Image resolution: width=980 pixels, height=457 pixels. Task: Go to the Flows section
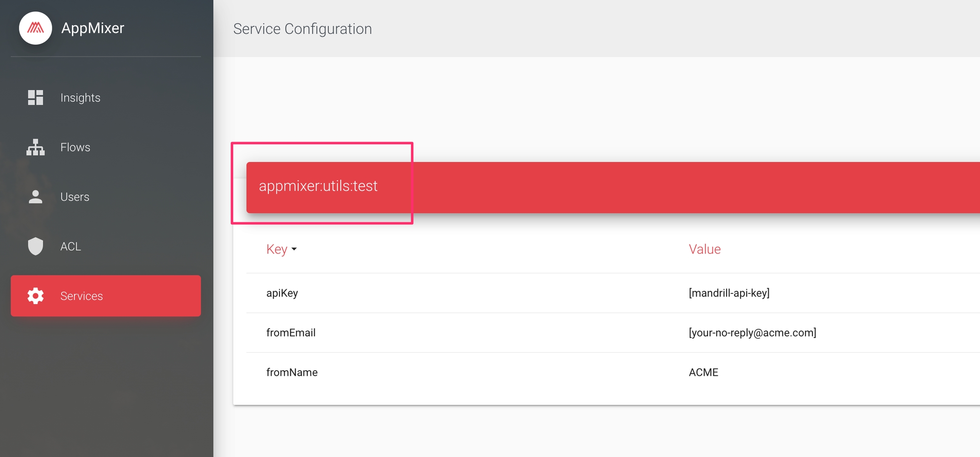click(x=75, y=147)
